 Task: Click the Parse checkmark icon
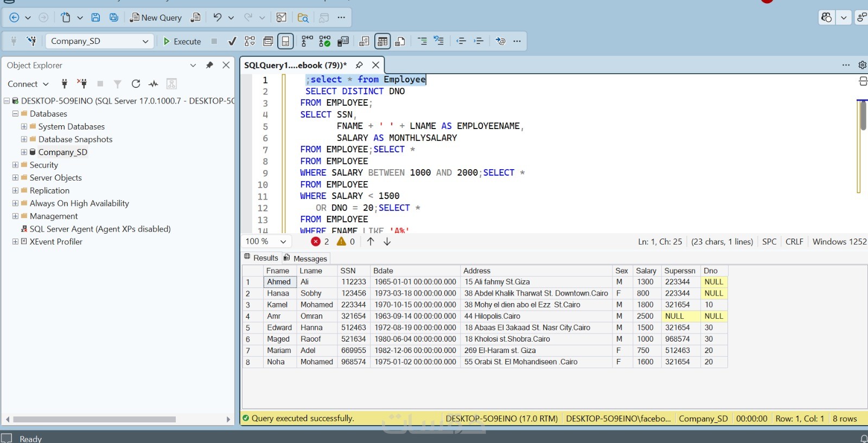[x=232, y=41]
